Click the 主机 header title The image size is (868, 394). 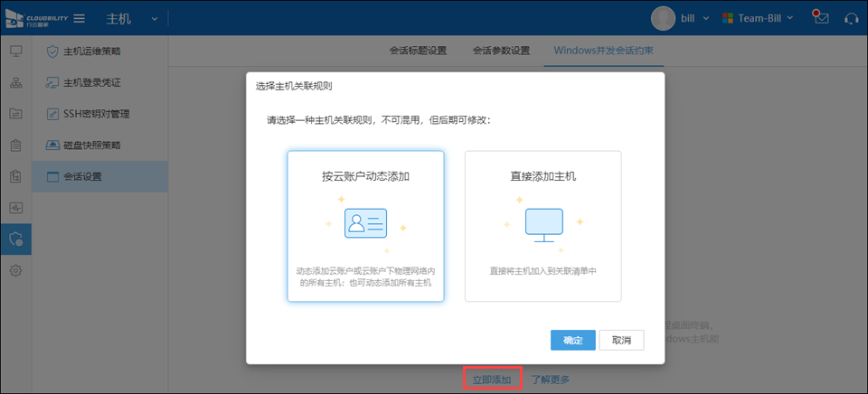tap(118, 19)
